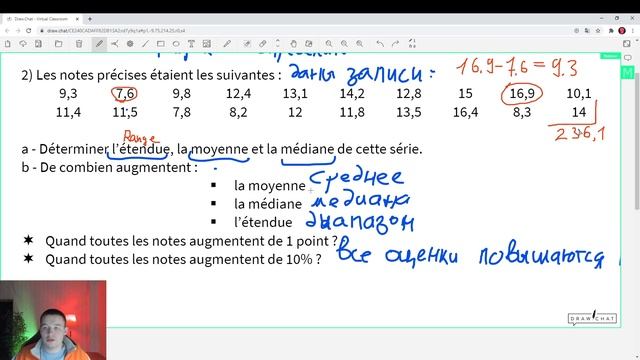Toggle fullscreen with the top-right expand icon
Image resolution: width=640 pixels, height=360 pixels.
tap(627, 44)
